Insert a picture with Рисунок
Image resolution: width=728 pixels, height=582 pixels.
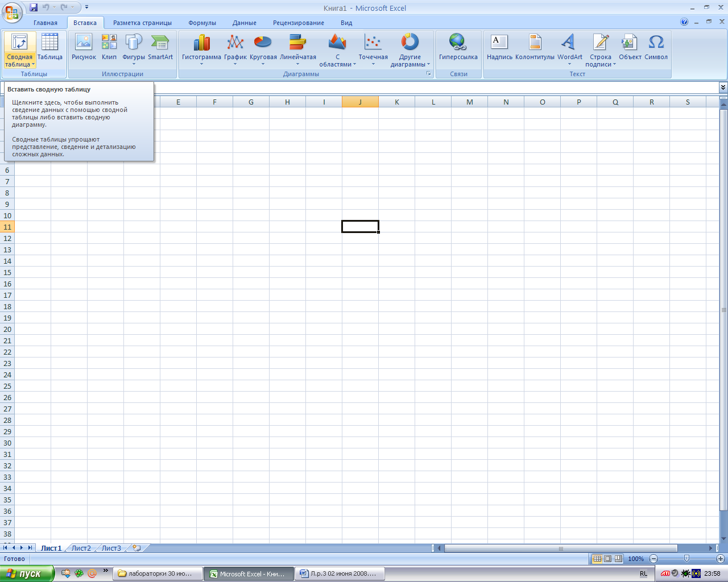click(84, 47)
